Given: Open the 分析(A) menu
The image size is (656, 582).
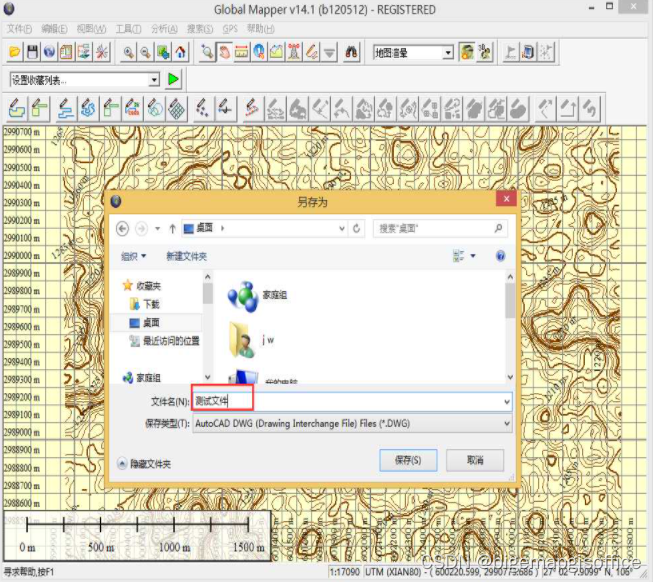Looking at the screenshot, I should 164,29.
